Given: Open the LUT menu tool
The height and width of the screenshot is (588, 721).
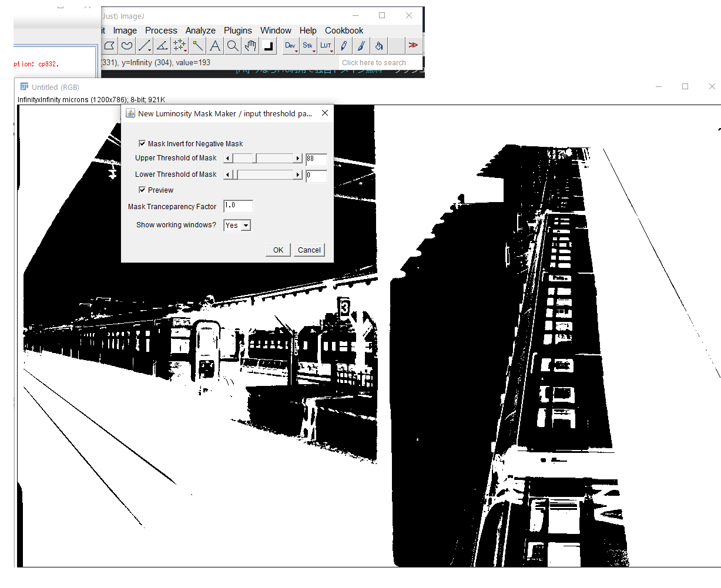Looking at the screenshot, I should 326,46.
